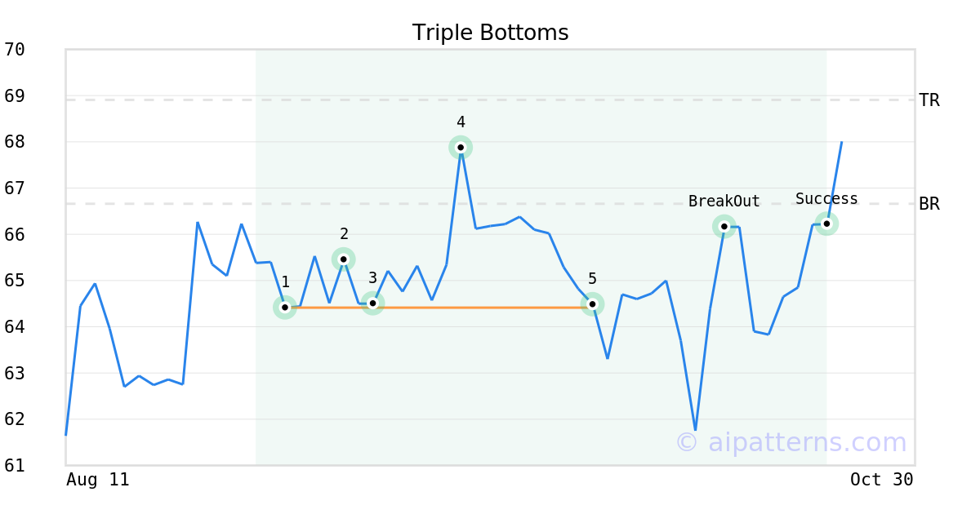Select the point 4 peak marker
The width and height of the screenshot is (980, 514).
(x=461, y=148)
